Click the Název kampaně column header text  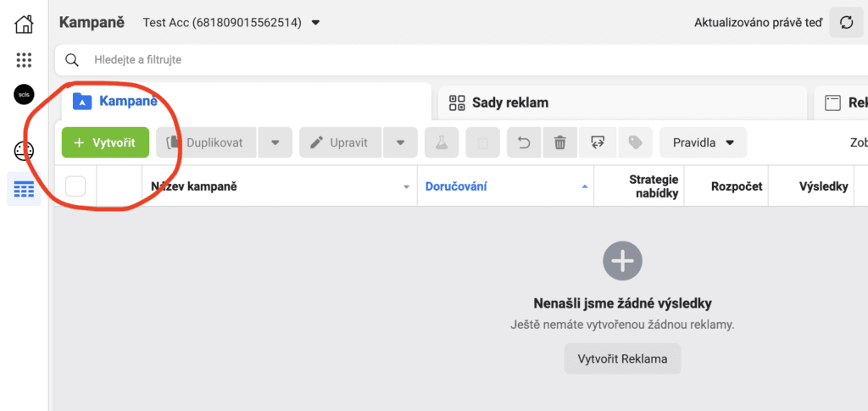pos(194,186)
